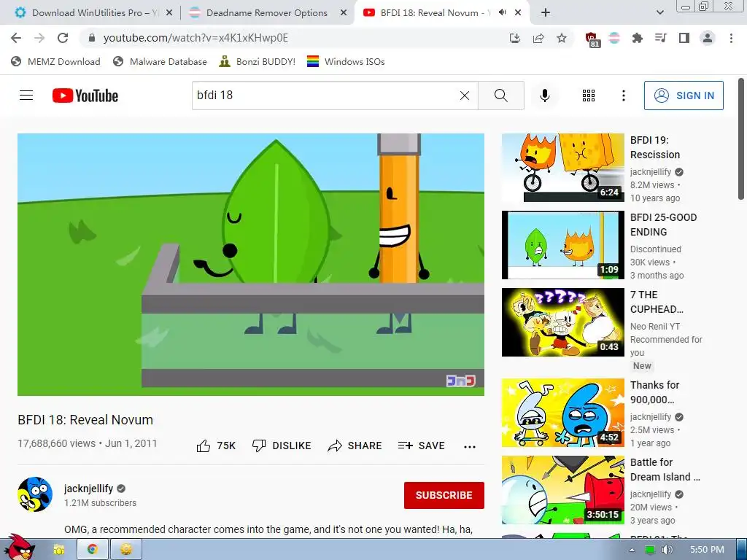Run the search with the magnifier button
Viewport: 747px width, 560px height.
[x=500, y=96]
